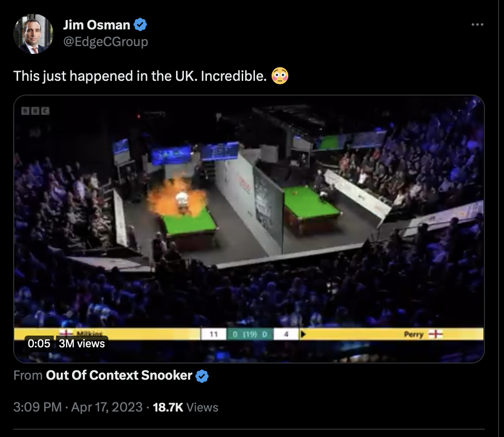Click the flushed face emoji in tweet
This screenshot has width=504, height=437.
[280, 76]
